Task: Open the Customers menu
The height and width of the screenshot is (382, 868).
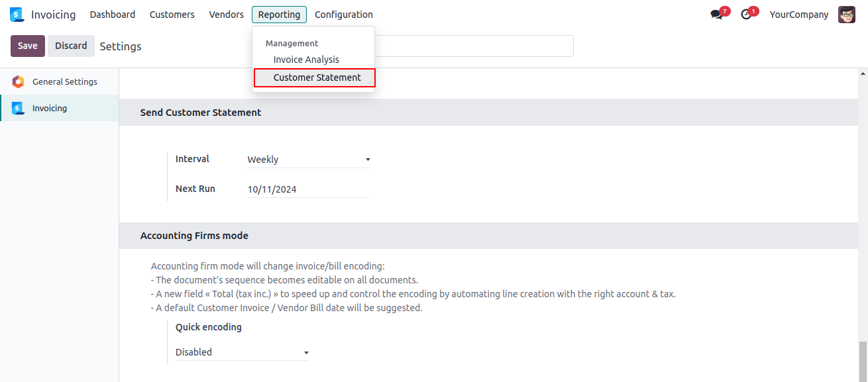Action: (x=172, y=15)
